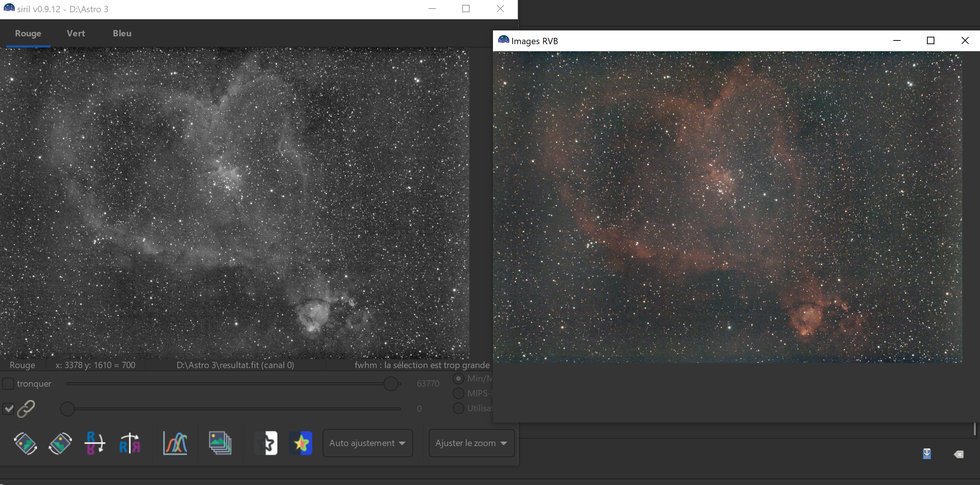Click the Images RVB color preview
The width and height of the screenshot is (980, 485).
[727, 207]
